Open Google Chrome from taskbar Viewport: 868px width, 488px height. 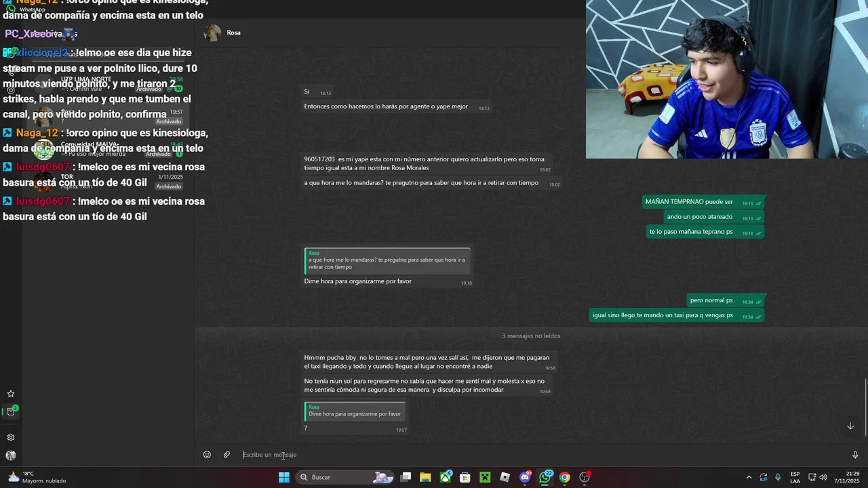click(x=564, y=477)
